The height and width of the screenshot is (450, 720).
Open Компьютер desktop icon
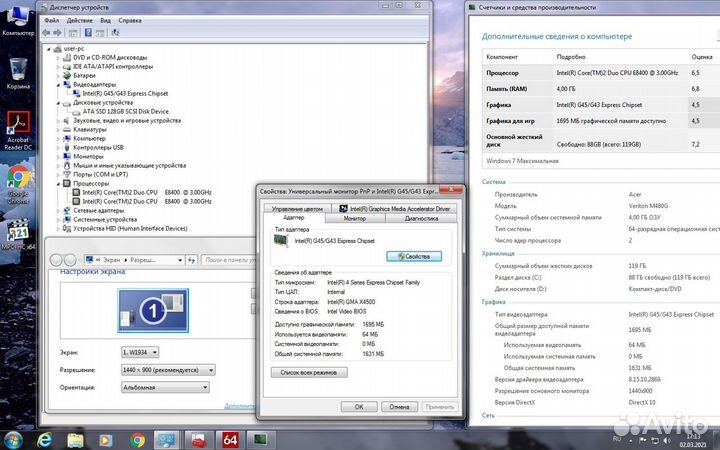18,20
